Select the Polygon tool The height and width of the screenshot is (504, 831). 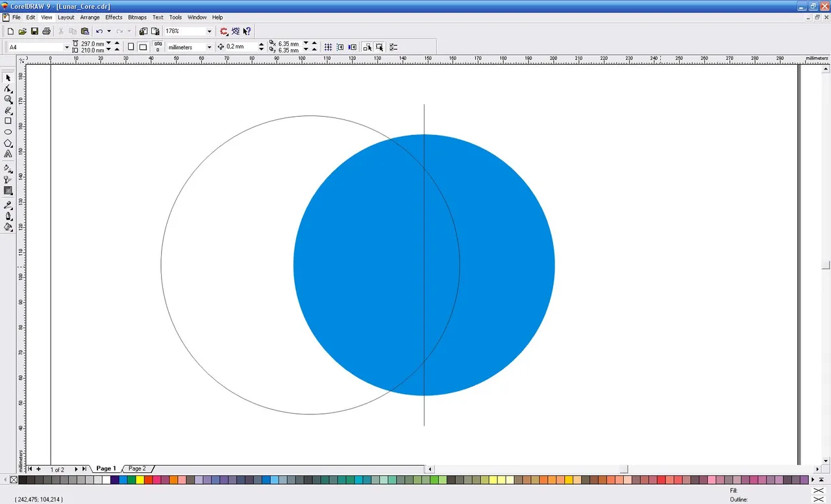point(8,143)
